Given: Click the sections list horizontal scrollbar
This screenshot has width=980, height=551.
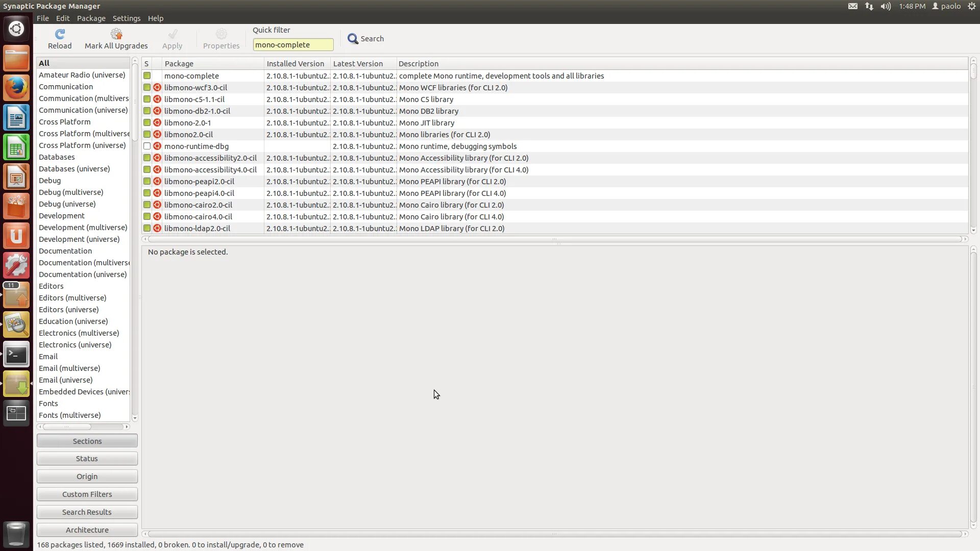Looking at the screenshot, I should (x=83, y=427).
